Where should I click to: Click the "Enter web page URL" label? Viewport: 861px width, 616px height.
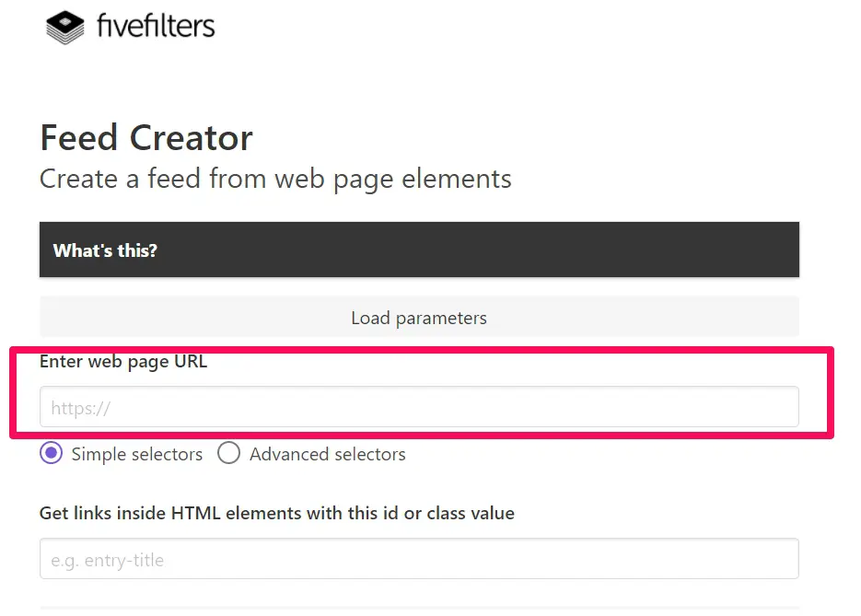pos(123,362)
